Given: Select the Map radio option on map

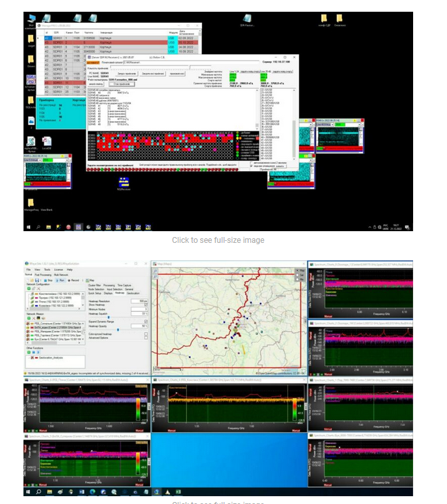Looking at the screenshot, I should click(298, 271).
